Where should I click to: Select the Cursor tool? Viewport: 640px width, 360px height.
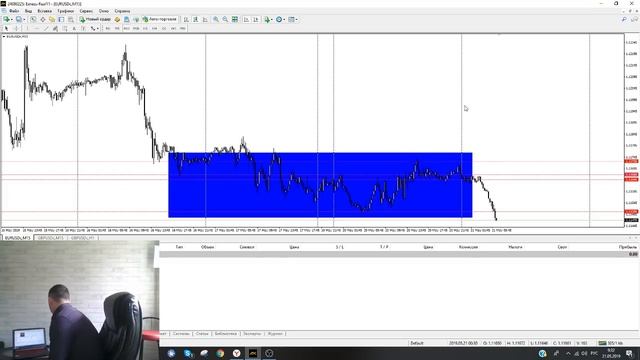pos(7,29)
